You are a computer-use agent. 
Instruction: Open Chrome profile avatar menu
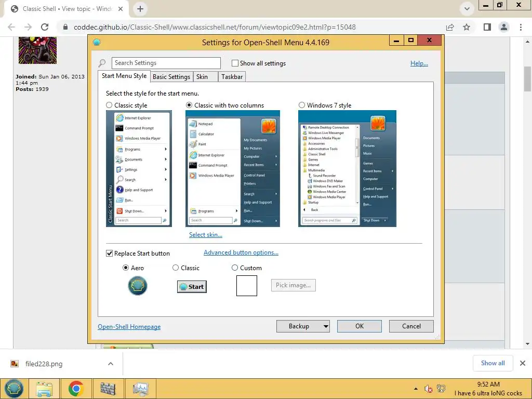(504, 27)
